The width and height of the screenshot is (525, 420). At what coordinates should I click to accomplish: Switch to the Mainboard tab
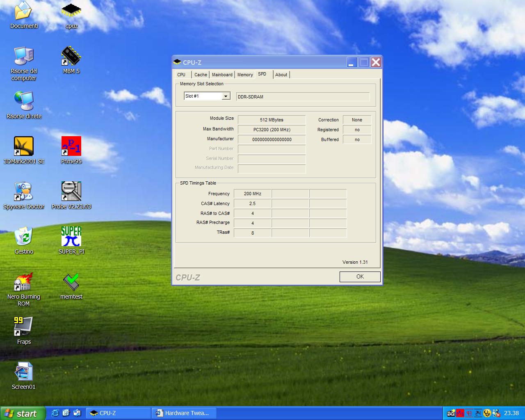tap(222, 75)
